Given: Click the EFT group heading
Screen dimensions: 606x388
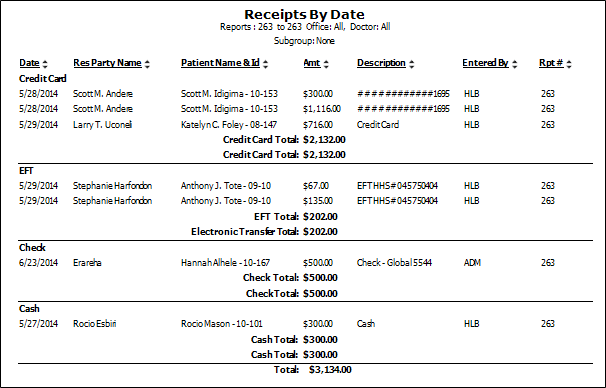Looking at the screenshot, I should point(26,171).
